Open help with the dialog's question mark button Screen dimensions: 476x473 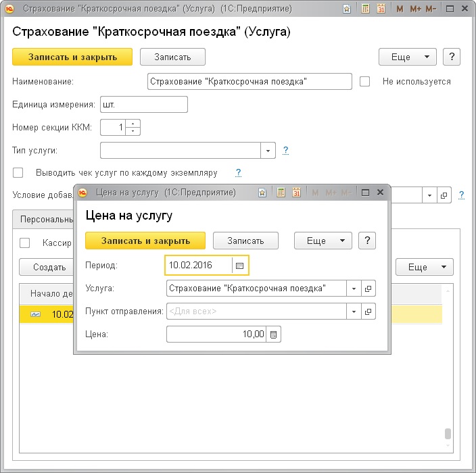click(x=366, y=241)
